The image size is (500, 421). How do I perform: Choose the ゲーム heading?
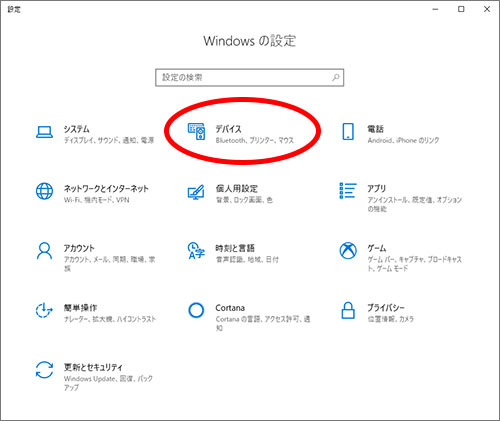pos(377,248)
